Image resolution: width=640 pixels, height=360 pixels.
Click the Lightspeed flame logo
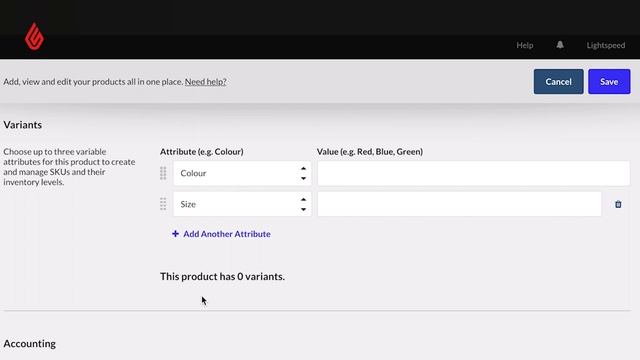(x=34, y=36)
